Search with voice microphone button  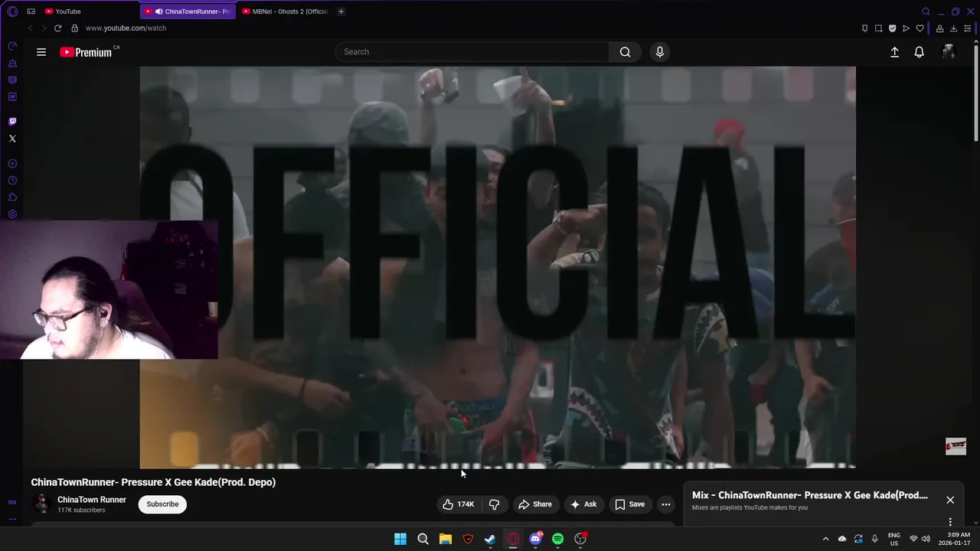(660, 52)
